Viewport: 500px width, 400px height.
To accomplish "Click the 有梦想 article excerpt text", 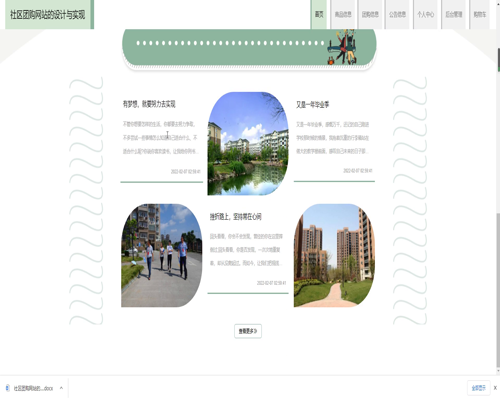I will pyautogui.click(x=160, y=137).
